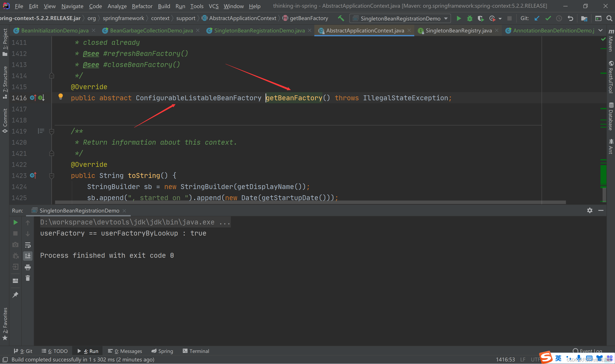Print console output with printer icon

(28, 267)
